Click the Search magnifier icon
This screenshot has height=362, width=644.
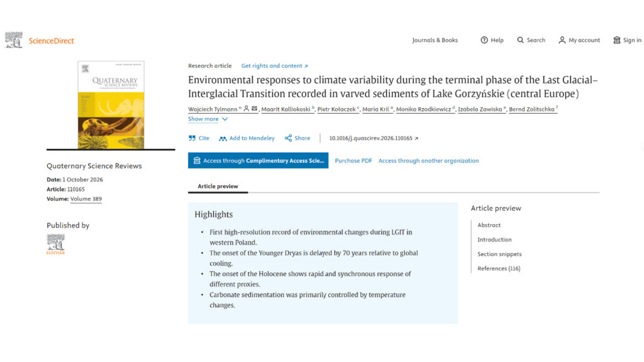520,40
